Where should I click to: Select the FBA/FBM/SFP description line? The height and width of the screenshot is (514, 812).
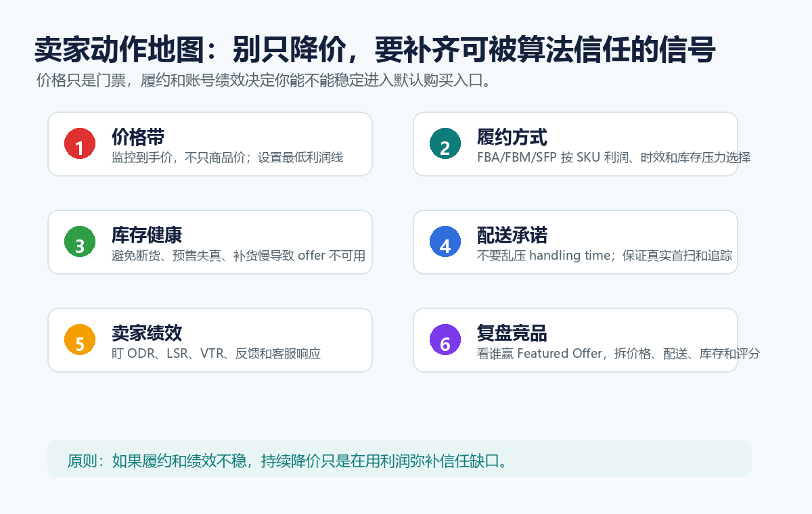tap(614, 158)
